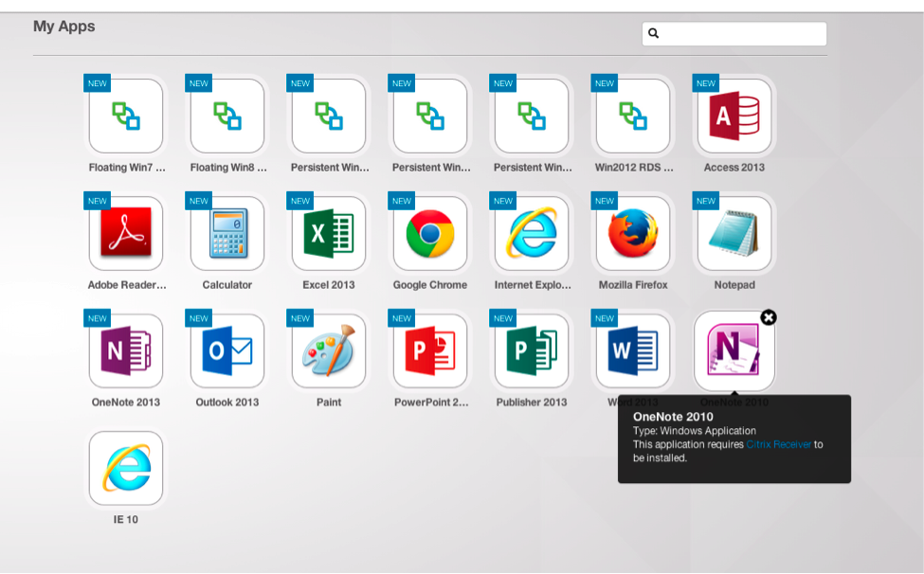Screen dimensions: 924x574
Task: Launch the Floating Win8 desktop icon
Action: click(227, 116)
